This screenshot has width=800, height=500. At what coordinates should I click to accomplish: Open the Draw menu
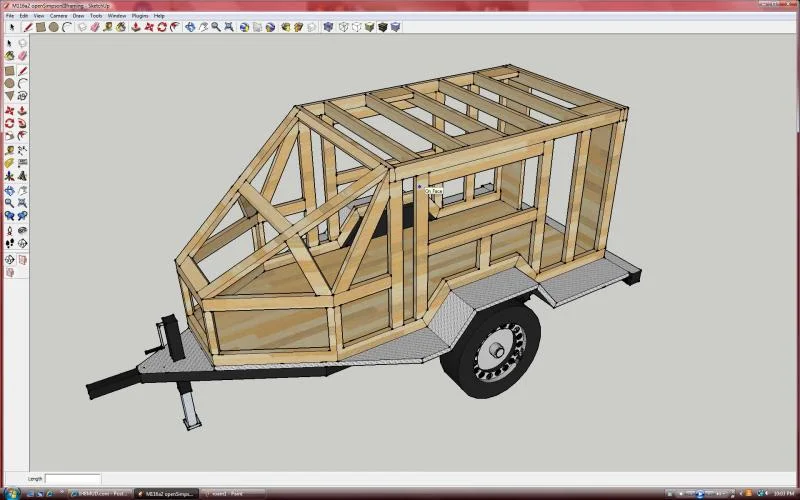tap(78, 16)
